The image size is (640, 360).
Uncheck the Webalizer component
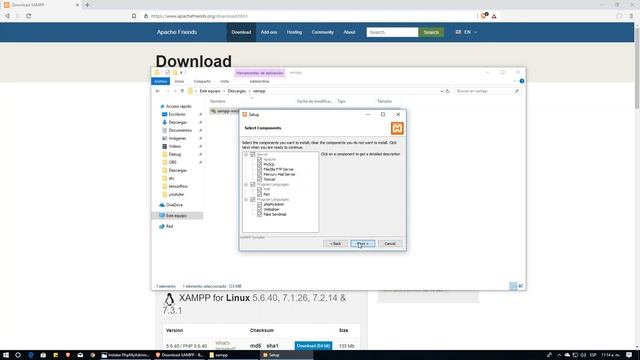(259, 209)
